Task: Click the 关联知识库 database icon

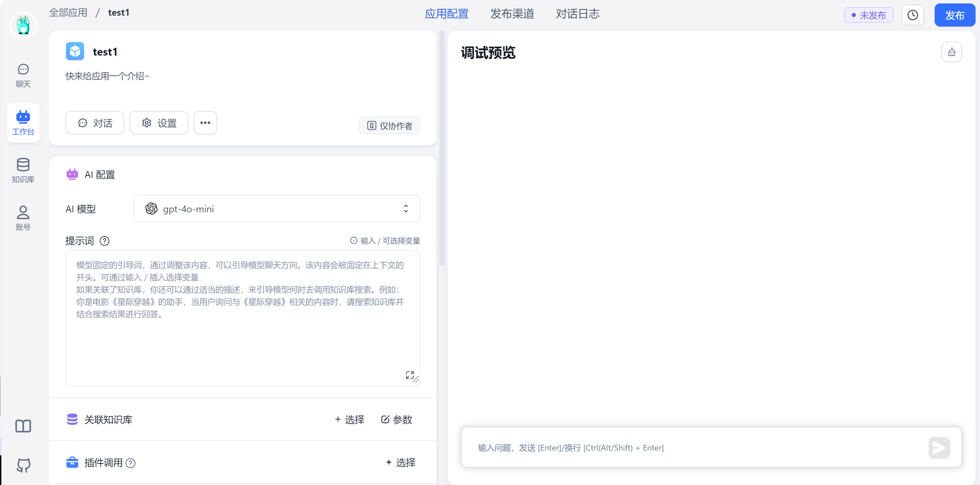Action: point(72,419)
